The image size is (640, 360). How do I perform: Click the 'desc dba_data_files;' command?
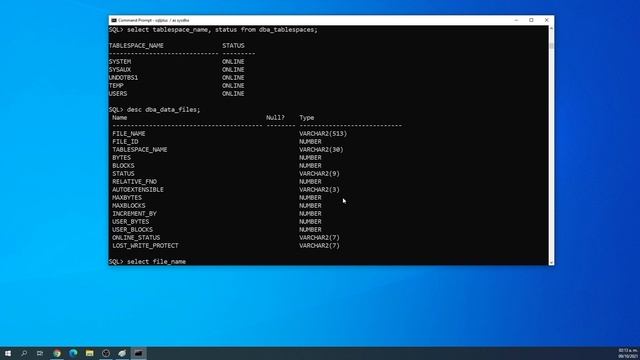pos(164,110)
